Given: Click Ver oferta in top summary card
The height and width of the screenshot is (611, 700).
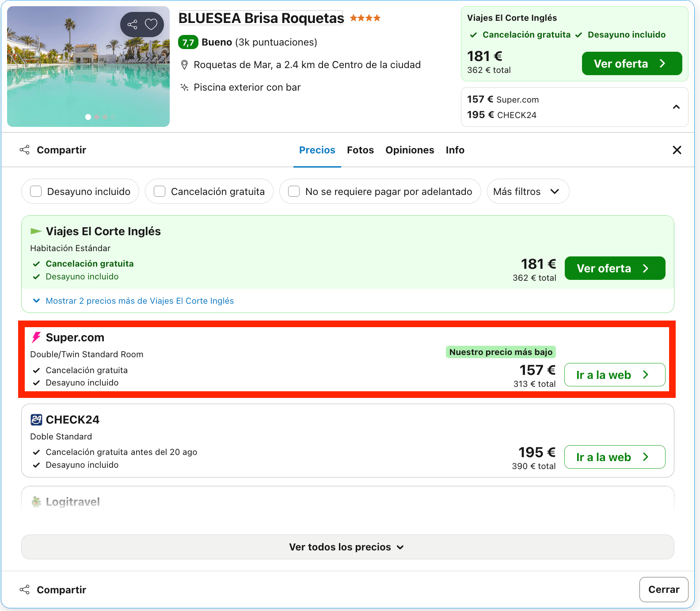Looking at the screenshot, I should click(x=632, y=64).
